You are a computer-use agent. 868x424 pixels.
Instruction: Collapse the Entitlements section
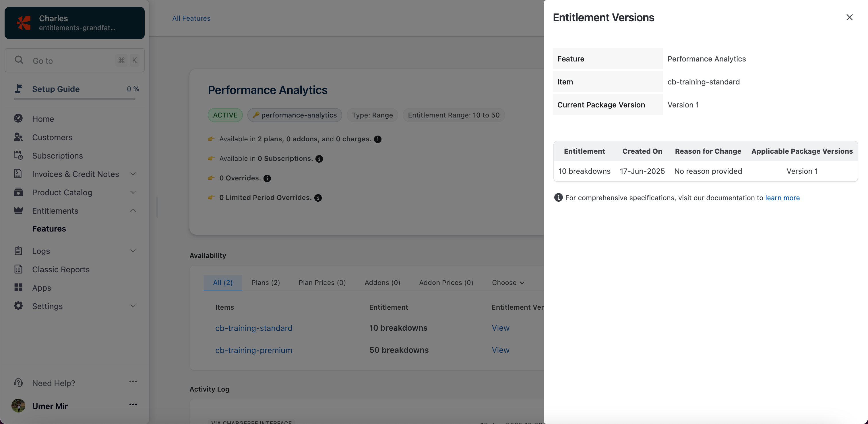(133, 211)
